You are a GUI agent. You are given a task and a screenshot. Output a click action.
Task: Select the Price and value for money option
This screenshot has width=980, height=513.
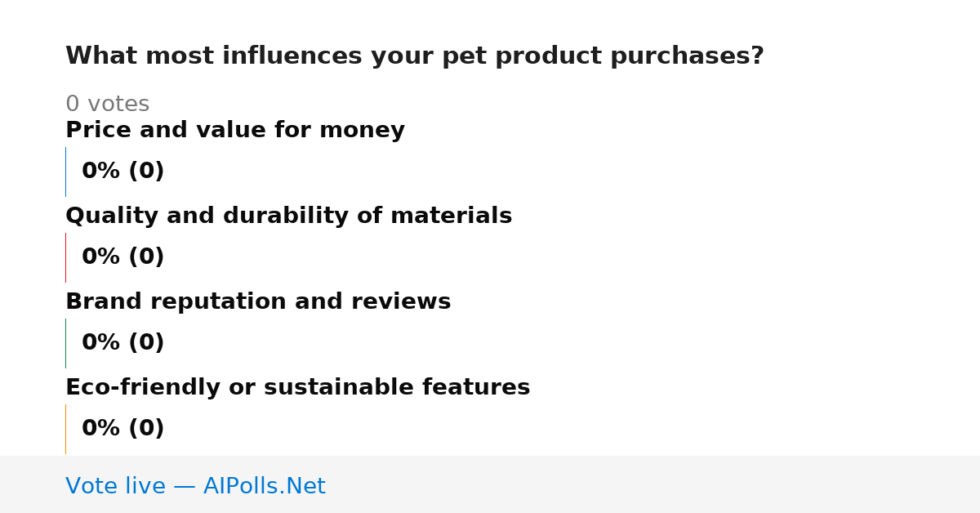235,131
